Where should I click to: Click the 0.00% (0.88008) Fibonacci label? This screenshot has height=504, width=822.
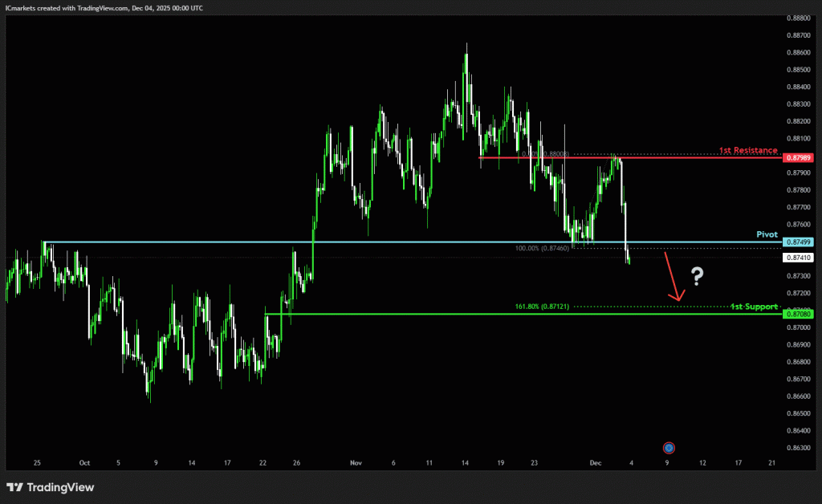pos(545,154)
